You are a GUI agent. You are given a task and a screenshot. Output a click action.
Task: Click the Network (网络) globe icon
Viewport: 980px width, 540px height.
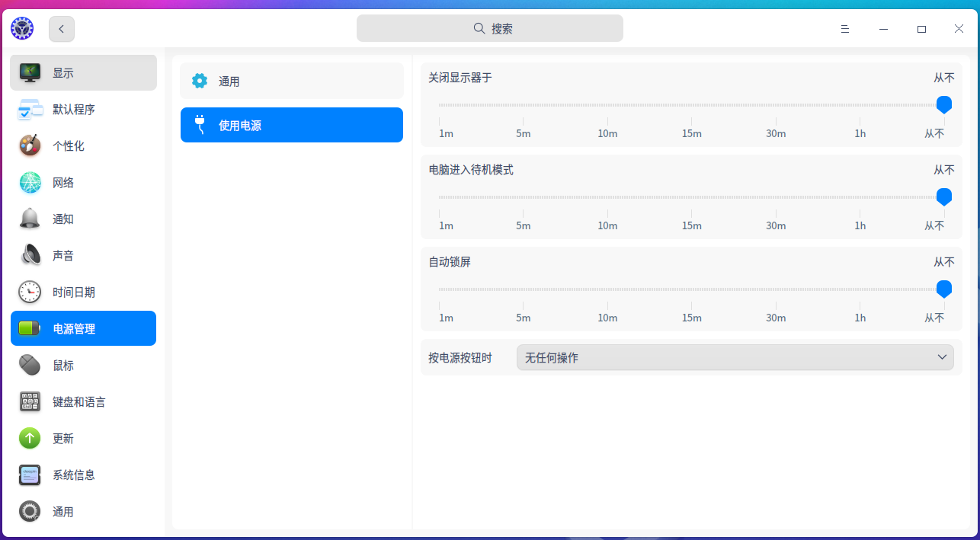tap(30, 183)
